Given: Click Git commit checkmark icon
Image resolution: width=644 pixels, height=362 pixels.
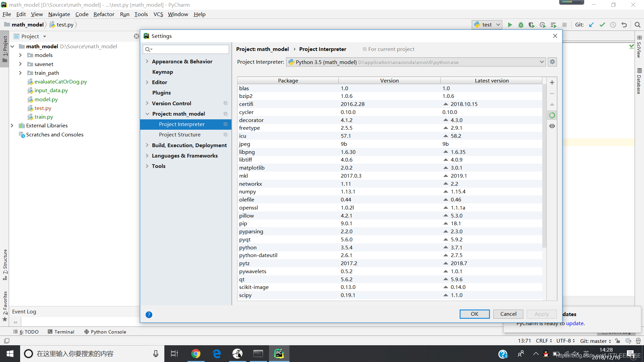Looking at the screenshot, I should click(602, 25).
